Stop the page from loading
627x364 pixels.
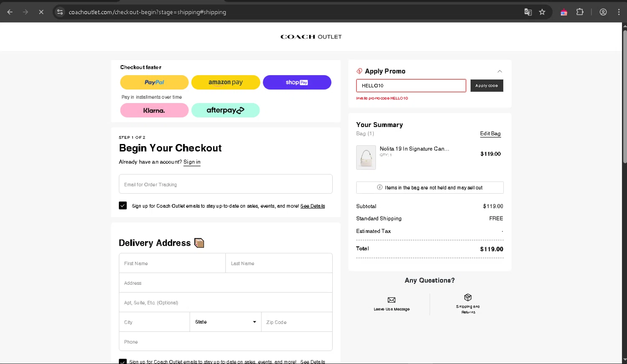pyautogui.click(x=41, y=12)
